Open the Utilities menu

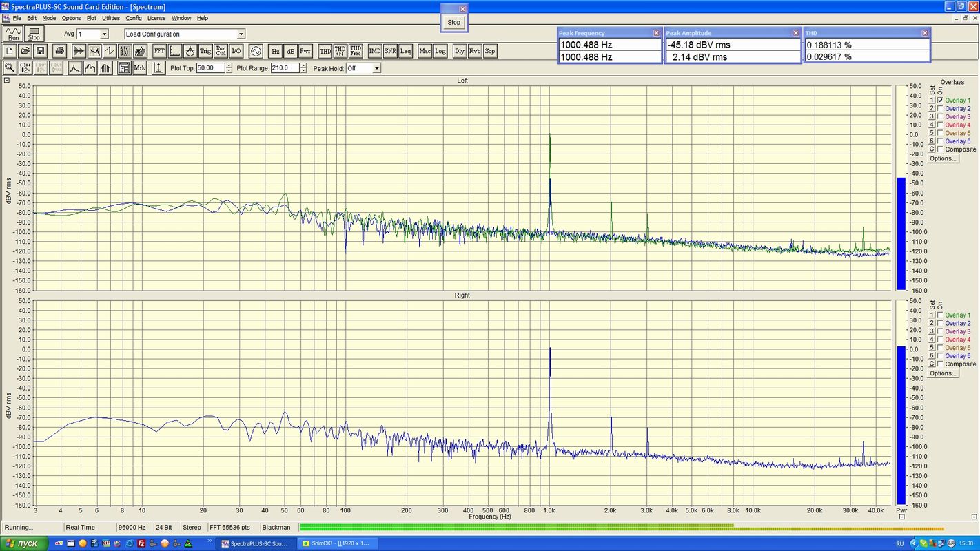pos(111,18)
